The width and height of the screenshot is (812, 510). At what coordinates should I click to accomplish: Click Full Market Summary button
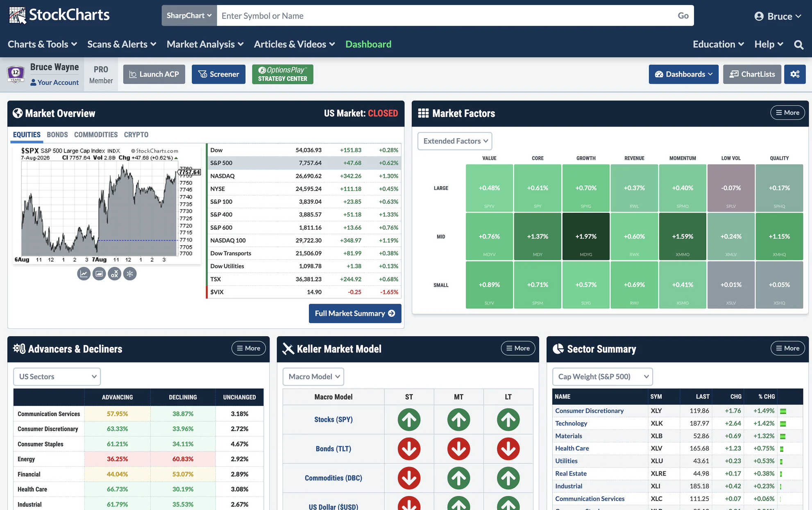355,313
